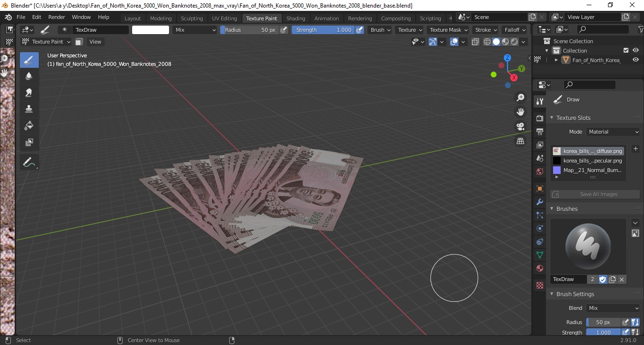This screenshot has height=345, width=644.
Task: Switch to the Shading workspace tab
Action: (x=295, y=18)
